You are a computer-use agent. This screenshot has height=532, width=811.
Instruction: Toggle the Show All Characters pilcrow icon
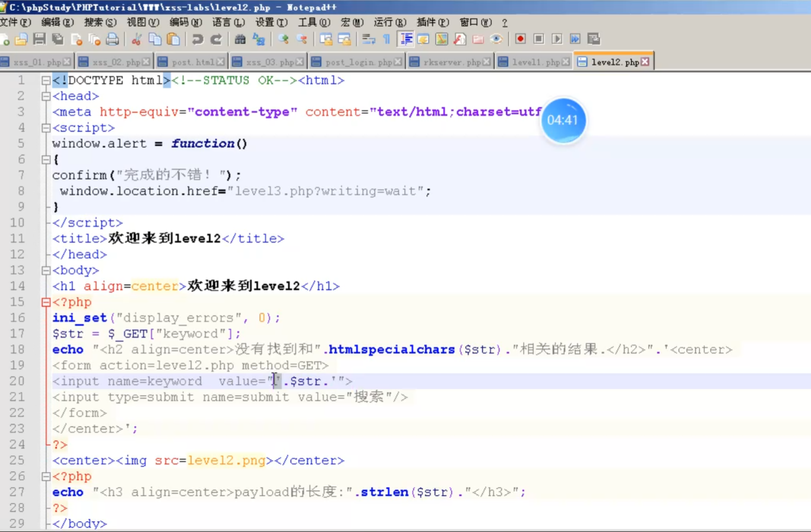[x=387, y=39]
